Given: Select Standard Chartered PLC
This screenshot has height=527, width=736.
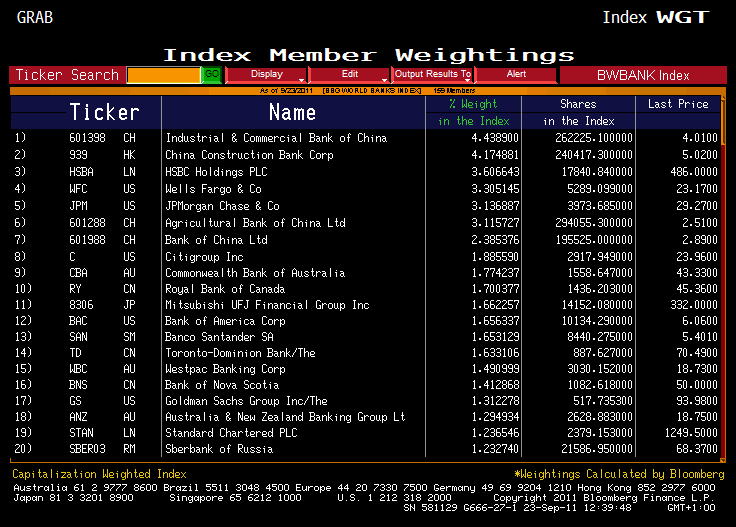Looking at the screenshot, I should click(231, 433).
